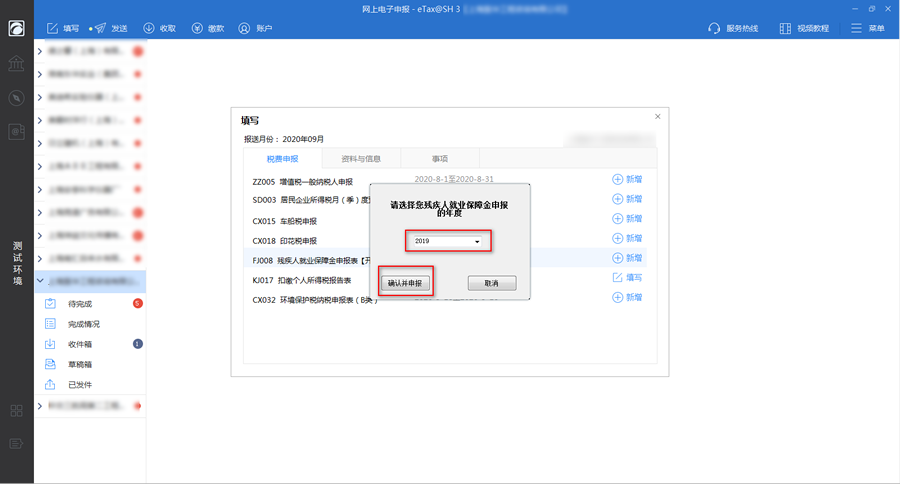Collapse the expanded taxpayer in the tree
900x484 pixels.
pos(39,282)
